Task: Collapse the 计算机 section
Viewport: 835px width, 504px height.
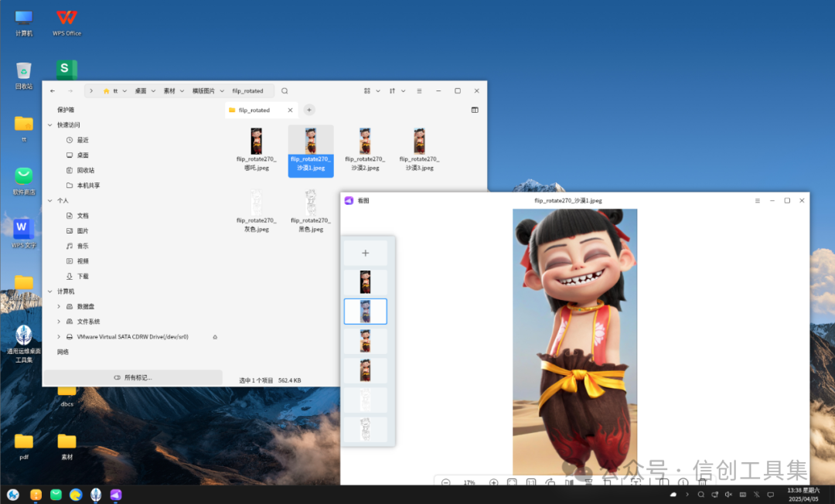Action: pos(50,291)
